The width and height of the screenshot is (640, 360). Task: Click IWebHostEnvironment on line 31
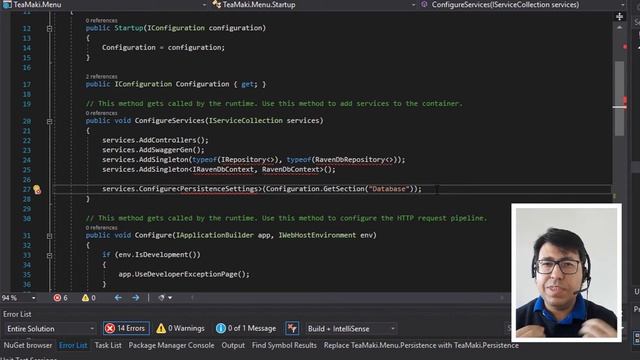317,235
